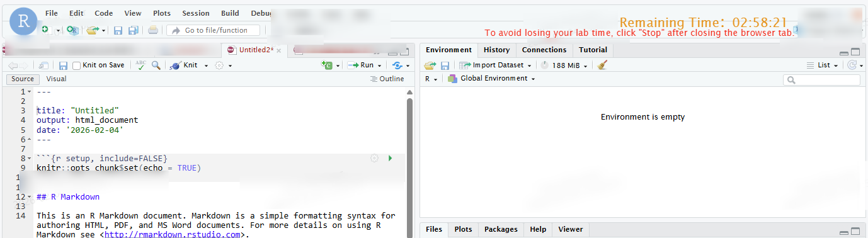The height and width of the screenshot is (238, 868).
Task: Open Find/Replace with magnifier icon
Action: point(156,65)
